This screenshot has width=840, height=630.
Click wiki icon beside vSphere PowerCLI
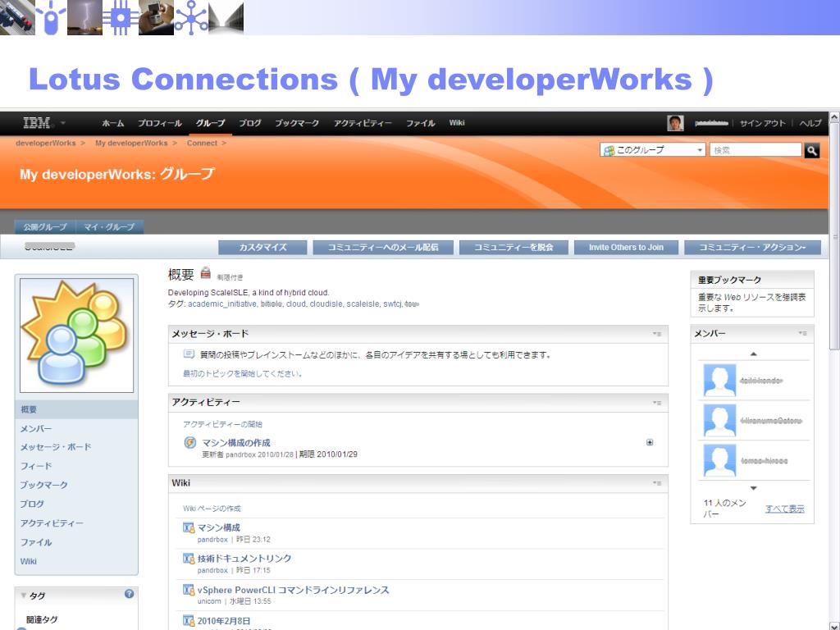coord(189,591)
